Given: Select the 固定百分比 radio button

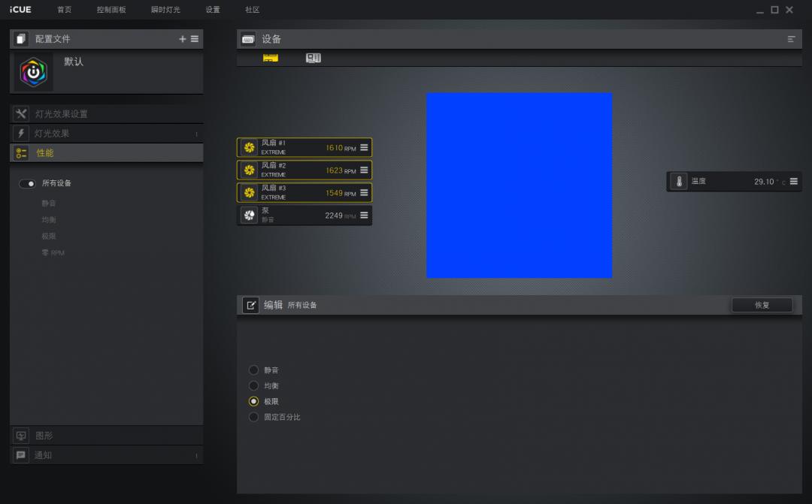Looking at the screenshot, I should (253, 417).
